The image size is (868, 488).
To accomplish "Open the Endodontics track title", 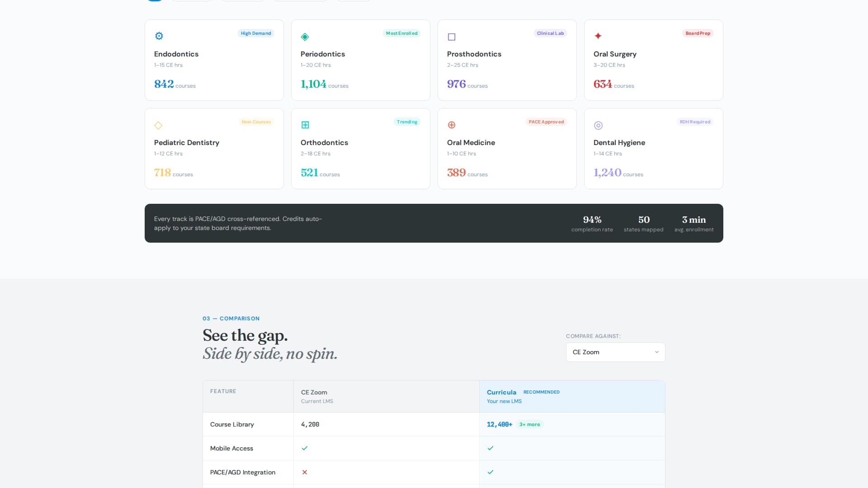I will tap(176, 54).
